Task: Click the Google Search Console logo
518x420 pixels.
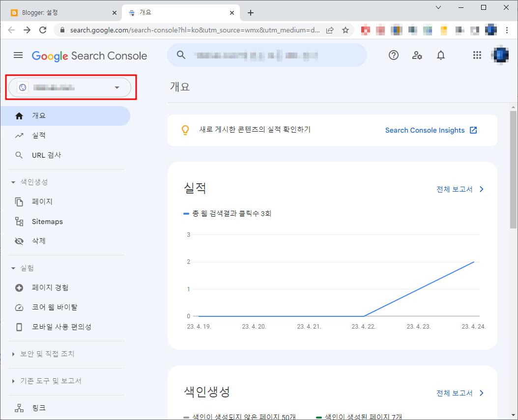Action: 89,56
